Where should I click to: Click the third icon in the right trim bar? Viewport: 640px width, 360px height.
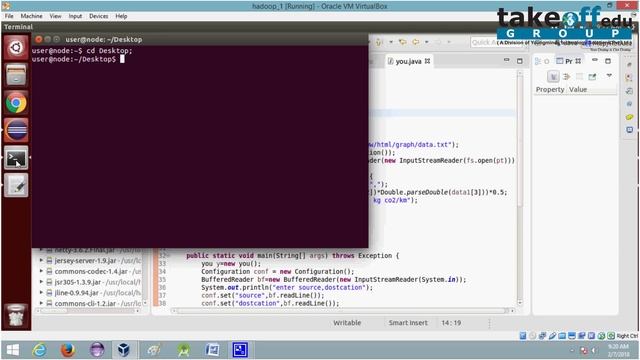tap(629, 91)
